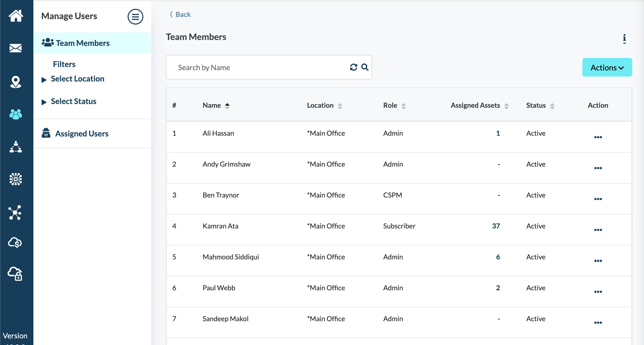Switch to the Assigned Users section
This screenshot has width=644, height=345.
(82, 133)
